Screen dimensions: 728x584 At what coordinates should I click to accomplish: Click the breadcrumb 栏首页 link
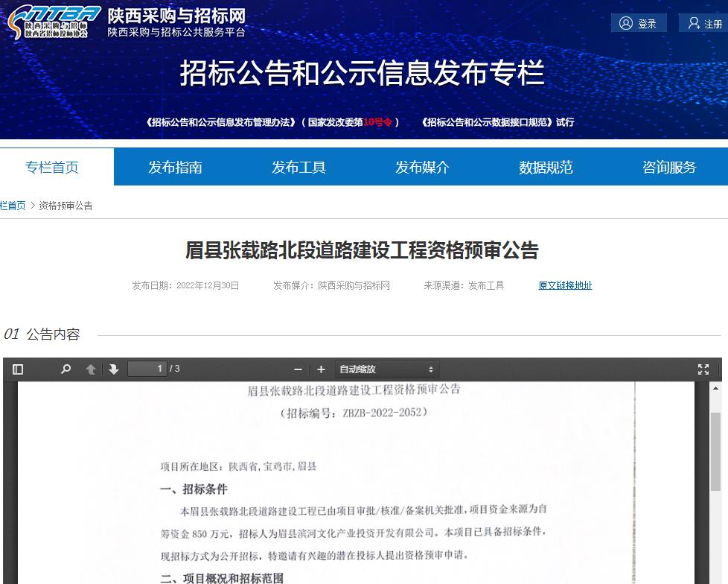coord(13,206)
